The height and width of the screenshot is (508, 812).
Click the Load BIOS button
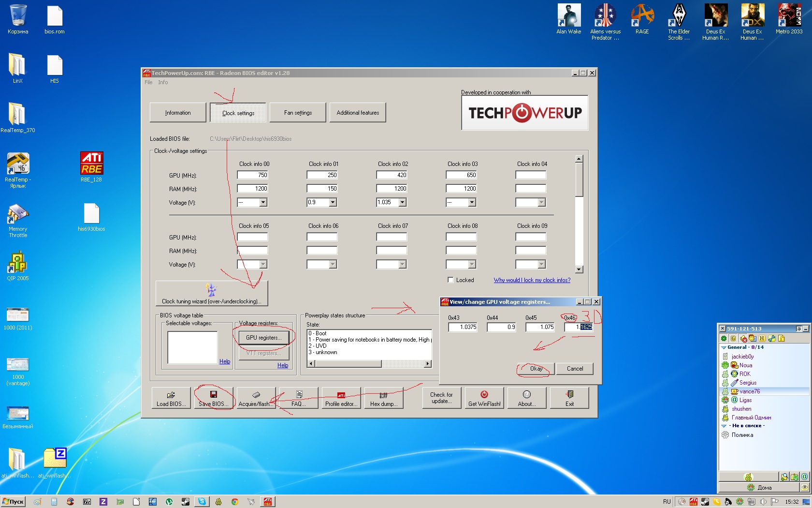coord(171,398)
